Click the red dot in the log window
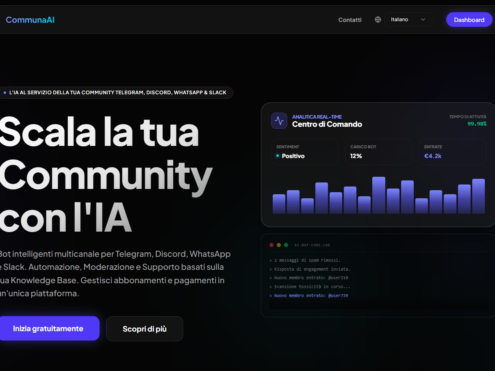The height and width of the screenshot is (371, 495). point(271,245)
